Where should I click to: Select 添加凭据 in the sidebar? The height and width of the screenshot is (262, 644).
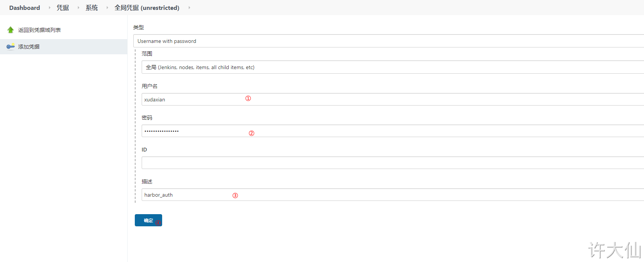tap(29, 47)
